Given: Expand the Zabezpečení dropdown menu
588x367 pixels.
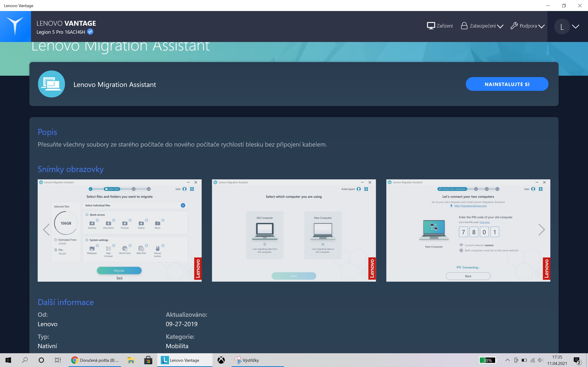Looking at the screenshot, I should pos(482,26).
